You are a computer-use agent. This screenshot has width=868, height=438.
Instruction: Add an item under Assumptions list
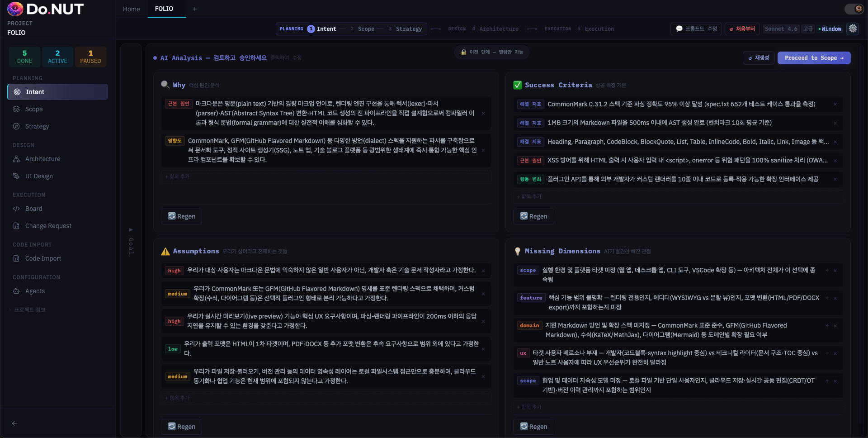(x=326, y=398)
